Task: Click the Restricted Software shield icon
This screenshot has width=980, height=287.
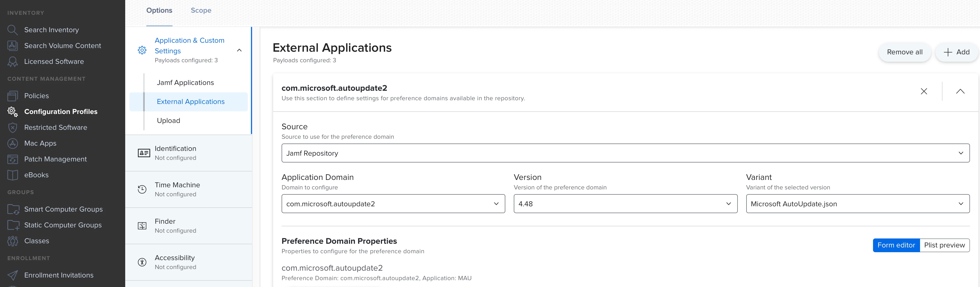Action: (13, 127)
